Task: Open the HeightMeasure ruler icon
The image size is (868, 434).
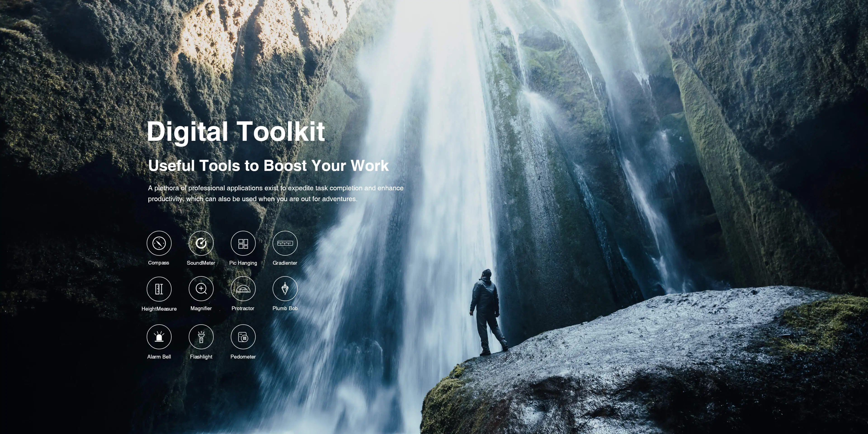Action: (x=159, y=289)
